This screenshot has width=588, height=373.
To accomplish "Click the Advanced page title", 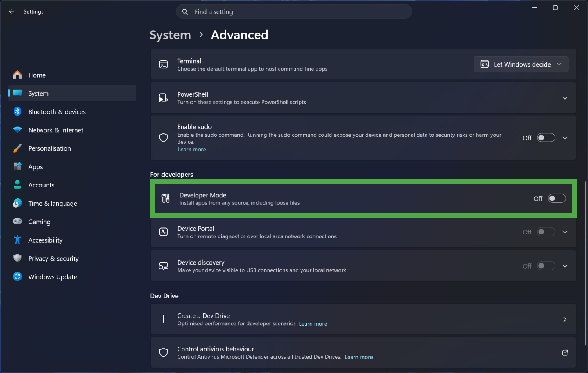I will pos(240,35).
